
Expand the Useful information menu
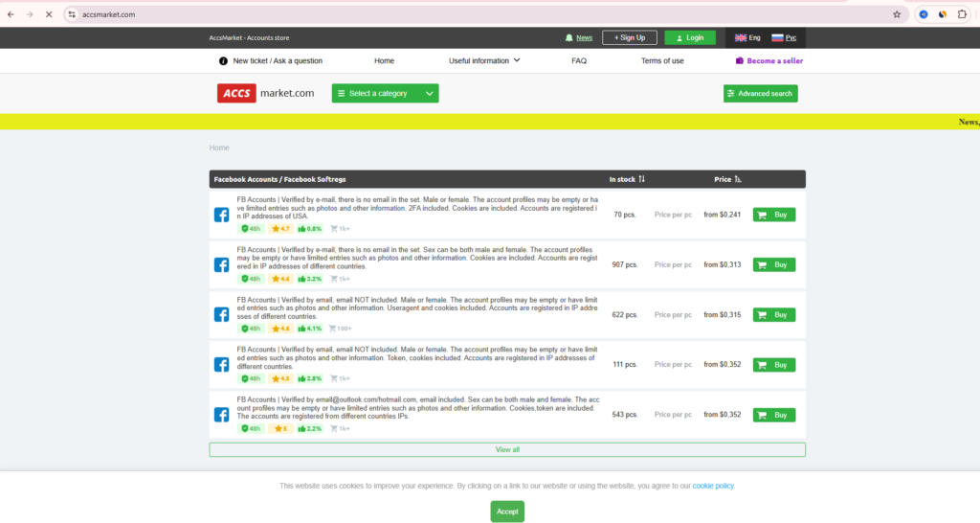pos(484,60)
